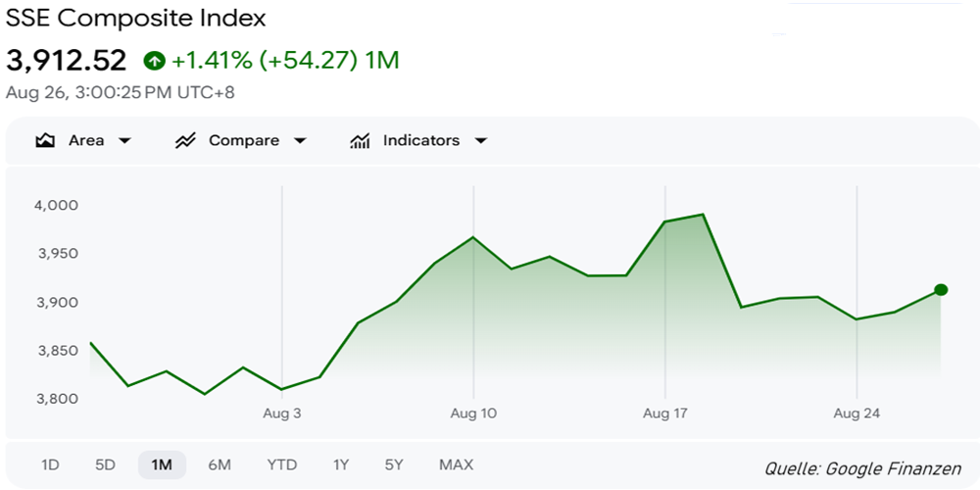Click the Aug 10 date label
Image resolution: width=980 pixels, height=490 pixels.
473,414
